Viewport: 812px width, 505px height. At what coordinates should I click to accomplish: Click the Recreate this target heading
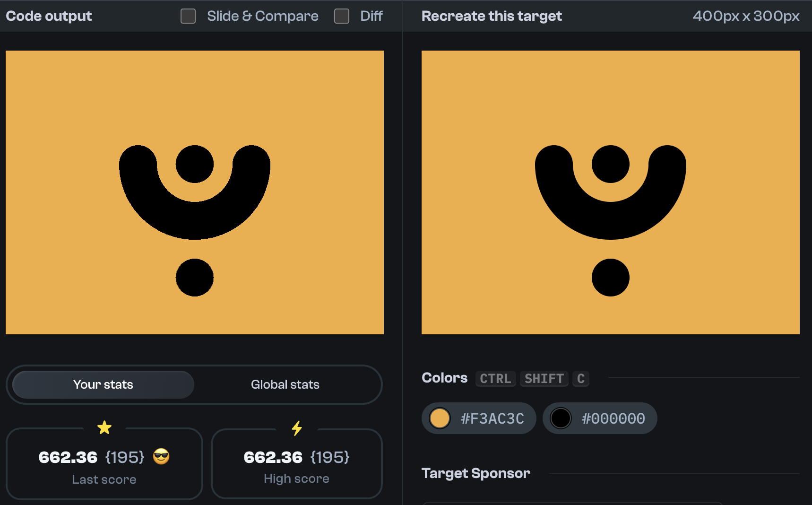click(492, 16)
